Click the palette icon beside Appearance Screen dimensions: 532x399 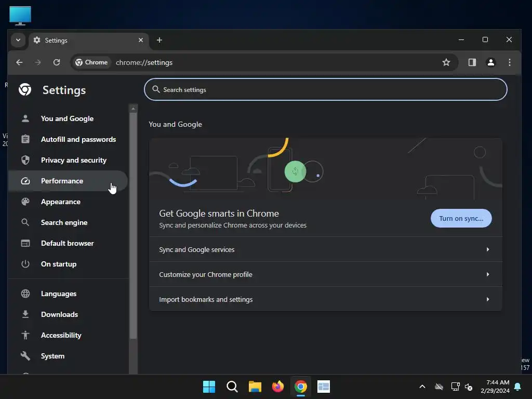click(x=25, y=202)
